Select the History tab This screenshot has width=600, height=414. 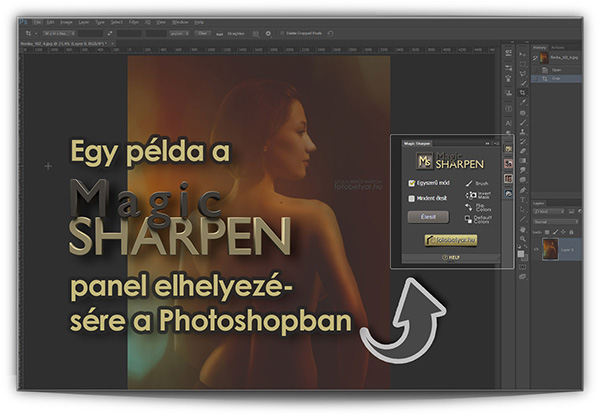click(540, 48)
